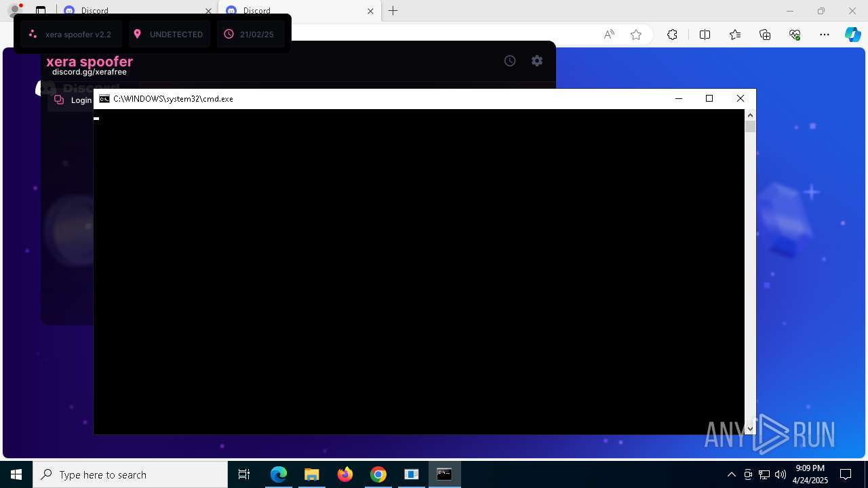Viewport: 868px width, 488px height.
Task: Click the cmd.exe title bar icon
Action: click(x=104, y=99)
